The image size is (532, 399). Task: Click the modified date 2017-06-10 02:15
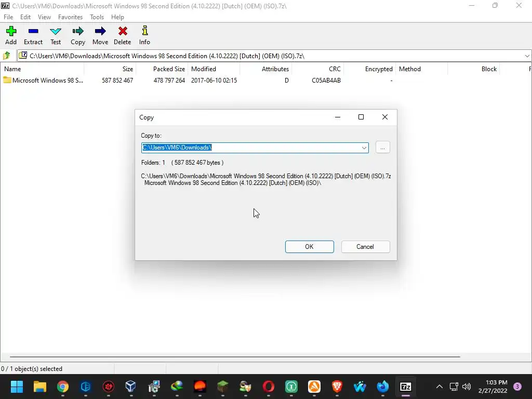(x=214, y=81)
